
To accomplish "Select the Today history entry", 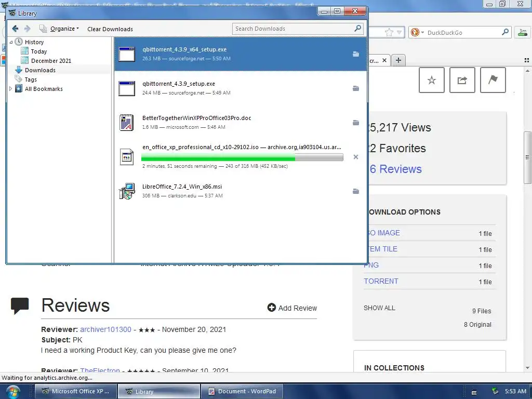I will (x=38, y=51).
